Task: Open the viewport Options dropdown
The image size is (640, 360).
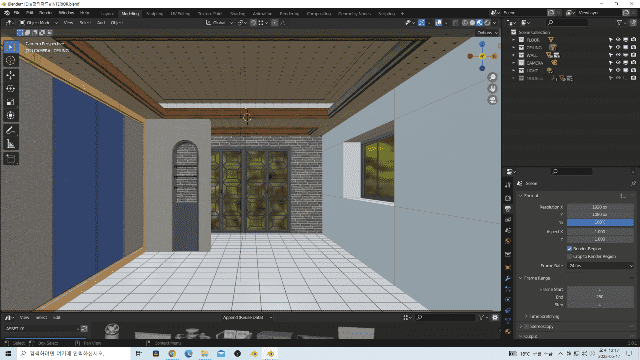Action: 487,33
